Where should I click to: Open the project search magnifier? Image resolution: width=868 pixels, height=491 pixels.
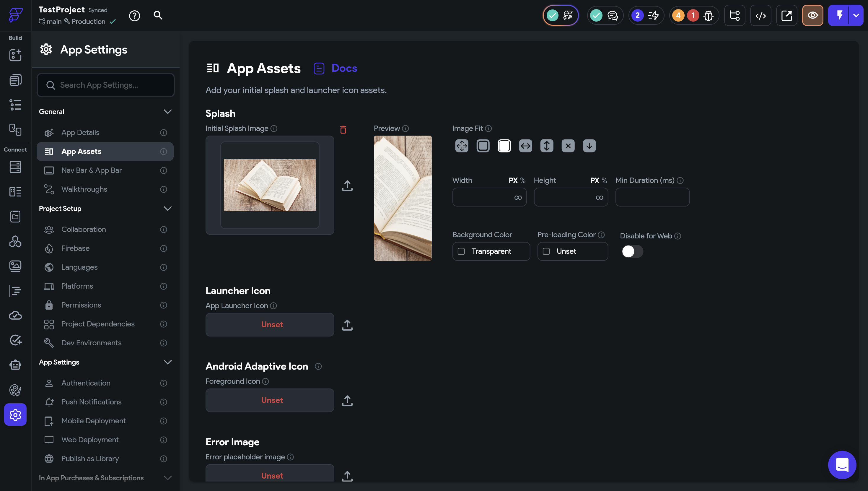158,16
